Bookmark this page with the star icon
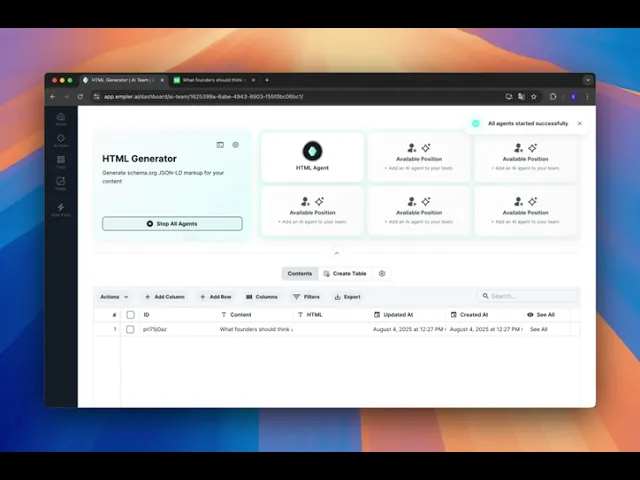Screen dimensions: 640x480 point(533,97)
